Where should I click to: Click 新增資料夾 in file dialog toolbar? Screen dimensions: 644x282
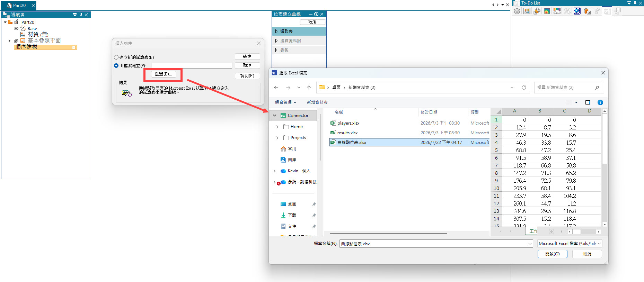pos(317,102)
